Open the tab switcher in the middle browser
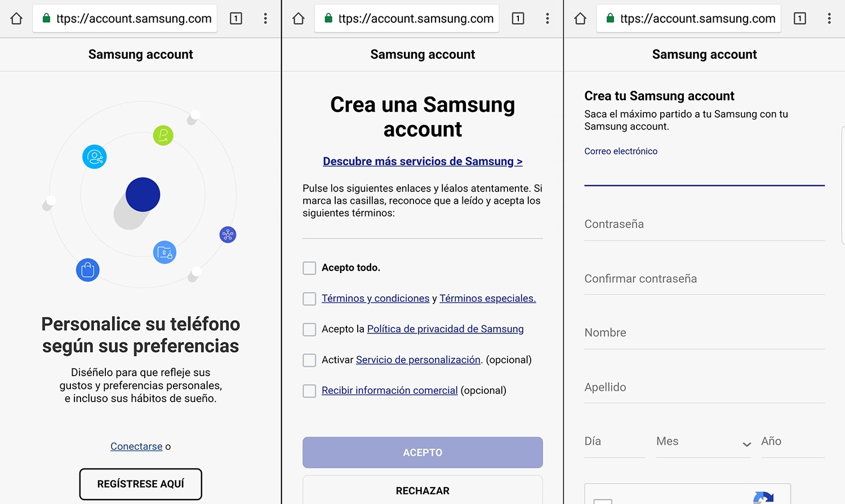 coord(518,19)
